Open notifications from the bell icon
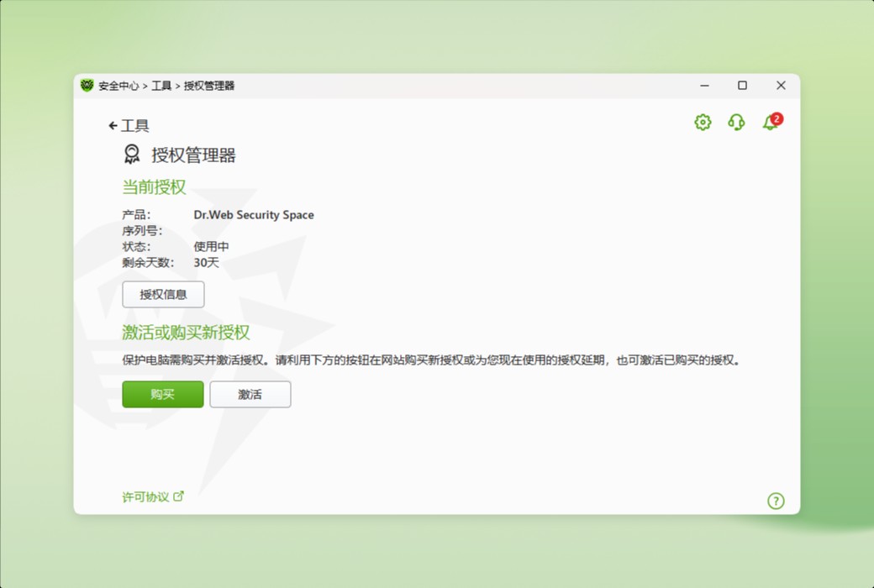Image resolution: width=874 pixels, height=588 pixels. (769, 123)
